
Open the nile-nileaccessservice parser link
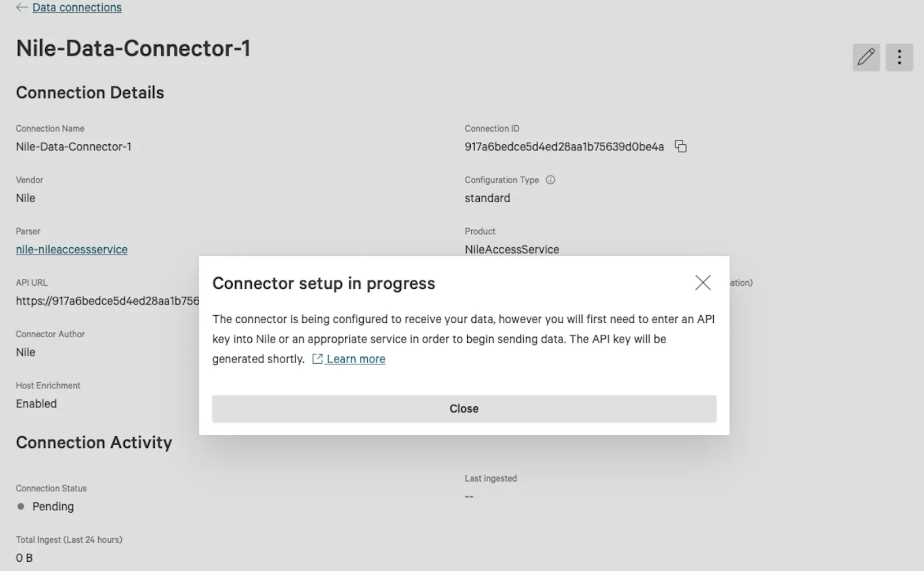tap(72, 249)
